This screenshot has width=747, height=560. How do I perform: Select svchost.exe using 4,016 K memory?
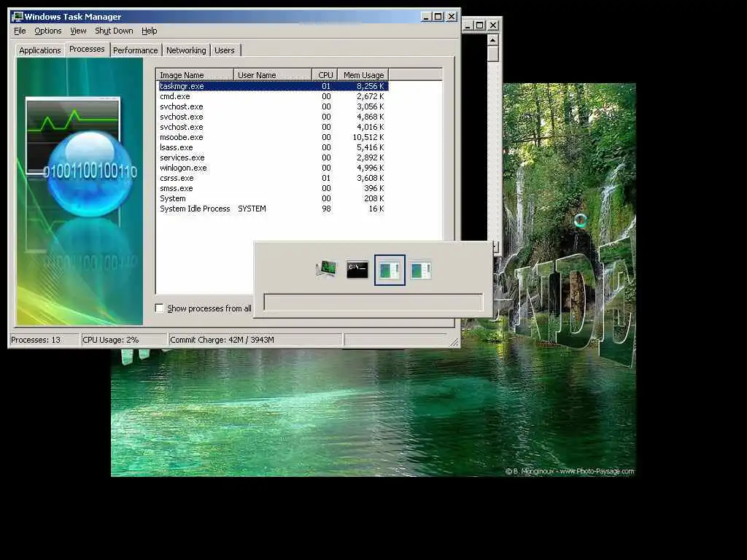click(x=273, y=127)
